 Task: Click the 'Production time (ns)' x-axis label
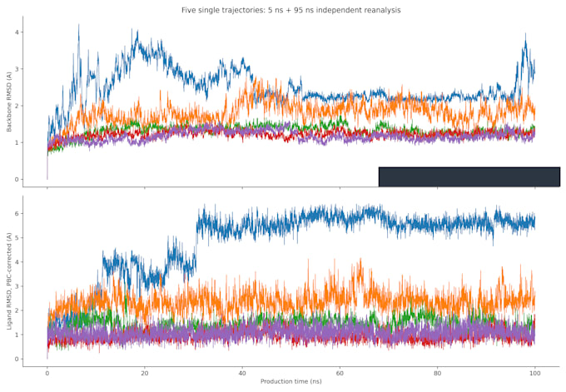tap(291, 381)
